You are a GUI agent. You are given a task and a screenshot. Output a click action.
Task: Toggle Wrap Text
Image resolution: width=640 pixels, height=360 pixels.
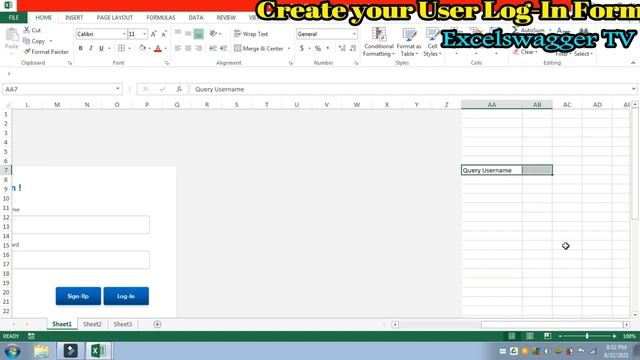[251, 34]
